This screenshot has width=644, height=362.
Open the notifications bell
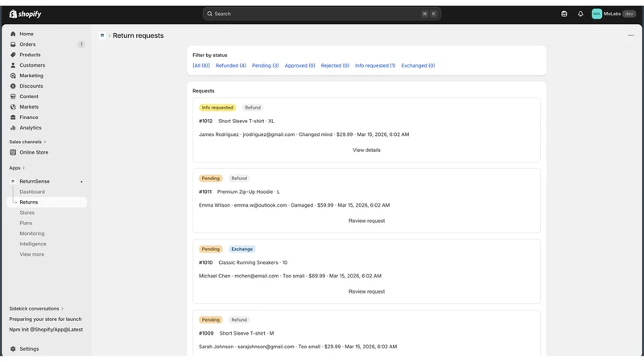coord(580,14)
